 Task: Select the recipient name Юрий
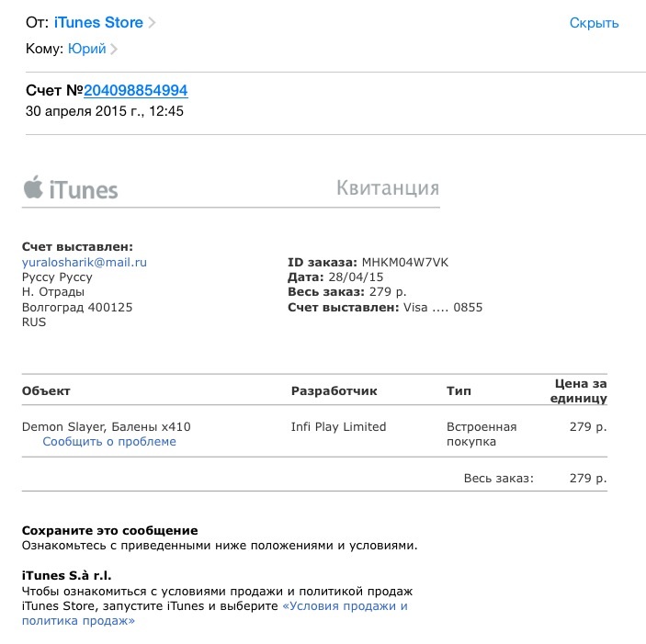(x=87, y=50)
